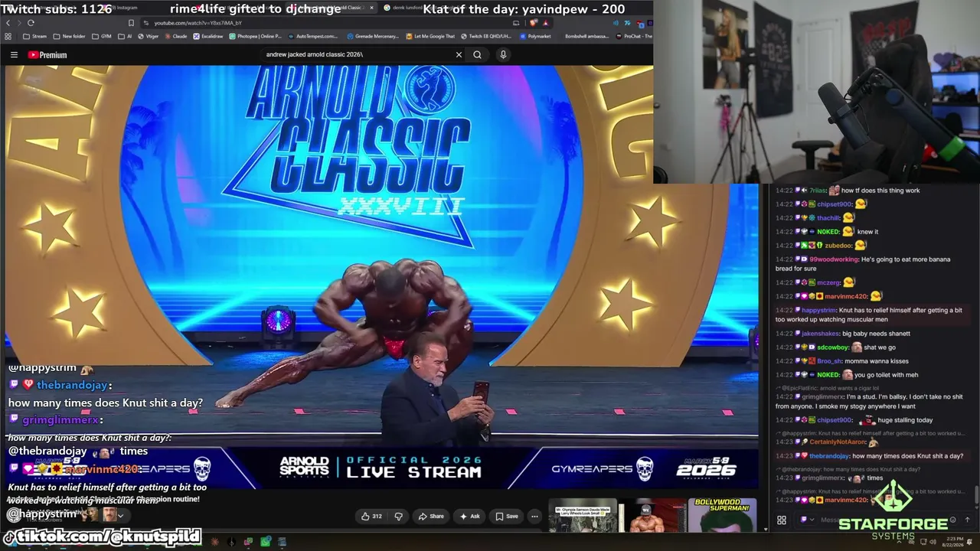Open the Claude bookmark
The image size is (980, 551).
[x=176, y=36]
